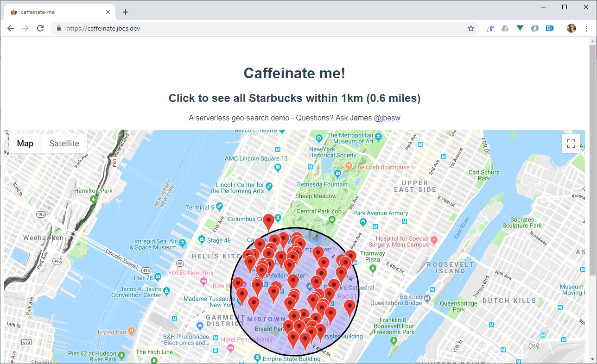This screenshot has height=364, width=597.
Task: Click the Metropolitan Museum of Art map icon
Action: (x=379, y=137)
